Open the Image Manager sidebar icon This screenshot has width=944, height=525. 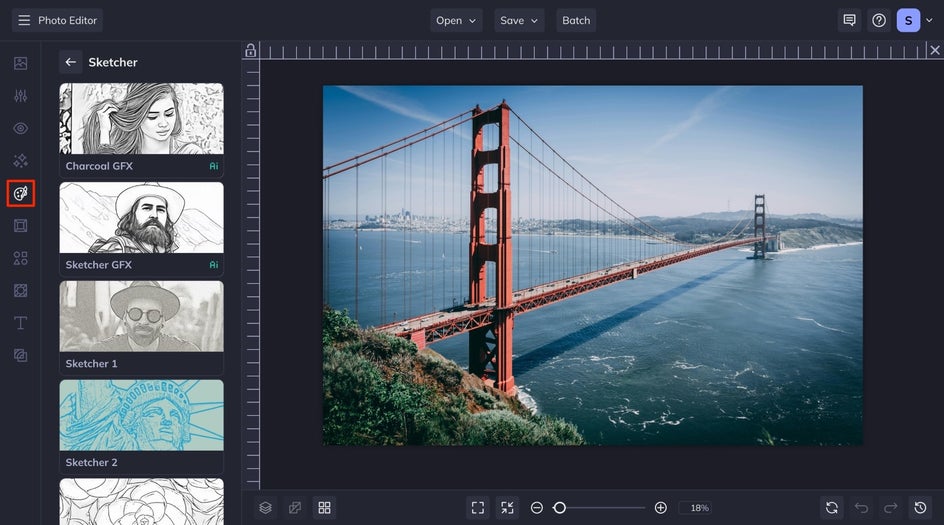[20, 63]
